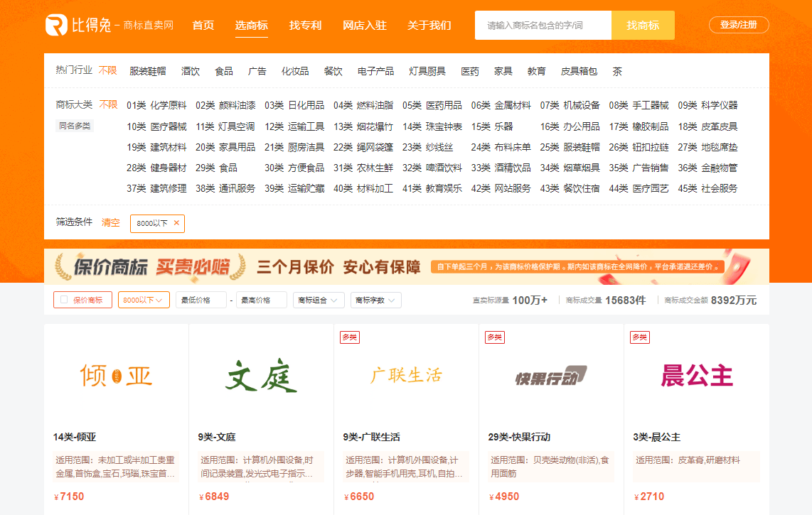The width and height of the screenshot is (812, 515).
Task: Open the 倾亚 trademark logo thumbnail
Action: [116, 376]
